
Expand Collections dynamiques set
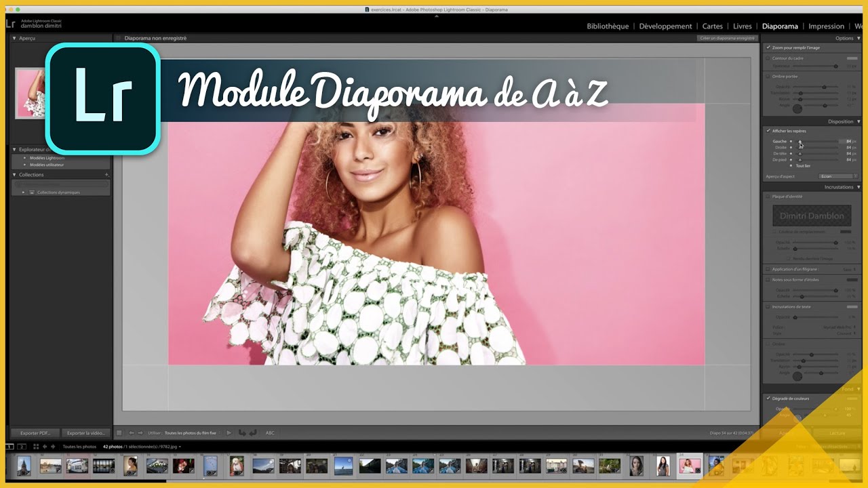[x=24, y=192]
